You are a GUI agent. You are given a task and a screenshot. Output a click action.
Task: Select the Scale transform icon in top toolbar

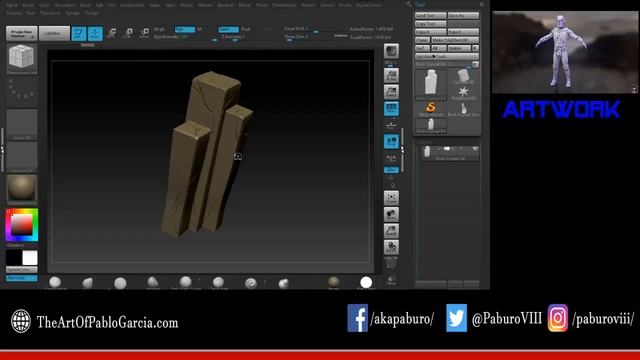128,33
